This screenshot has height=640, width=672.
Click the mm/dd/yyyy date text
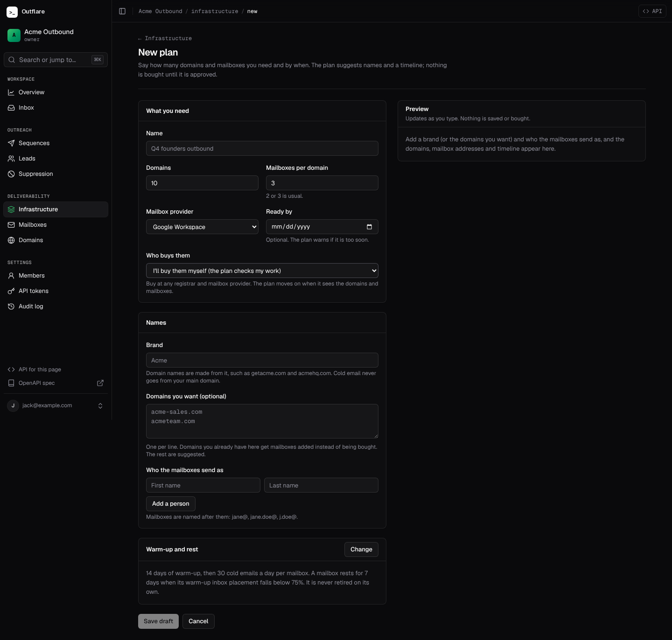tap(291, 227)
